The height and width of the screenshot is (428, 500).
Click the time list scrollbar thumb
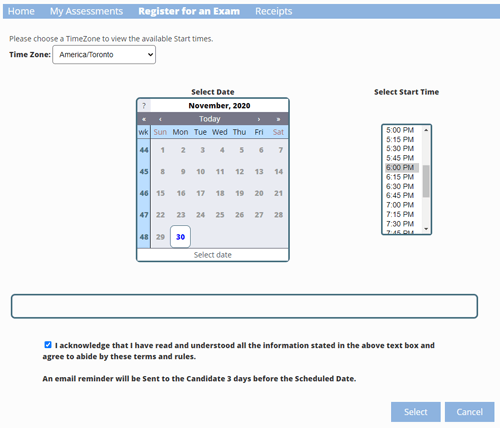point(426,181)
